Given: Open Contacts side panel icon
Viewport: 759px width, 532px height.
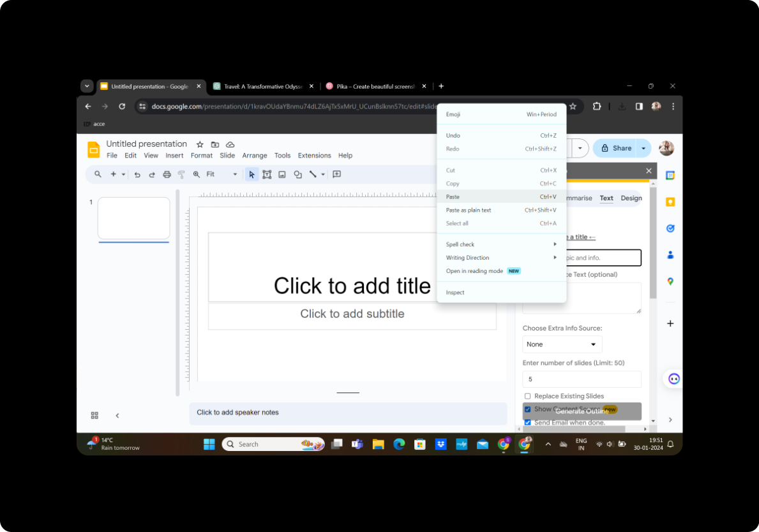Looking at the screenshot, I should (670, 255).
